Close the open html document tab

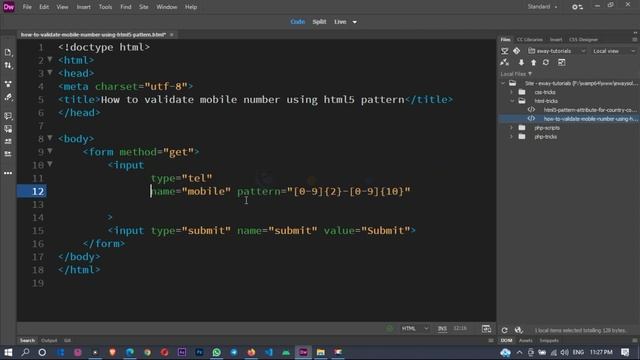[x=171, y=35]
